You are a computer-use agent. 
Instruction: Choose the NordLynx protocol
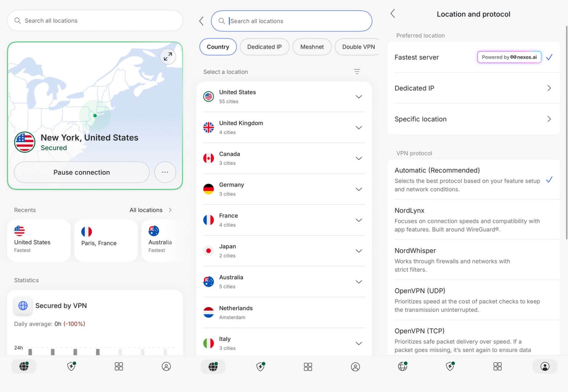coord(474,220)
